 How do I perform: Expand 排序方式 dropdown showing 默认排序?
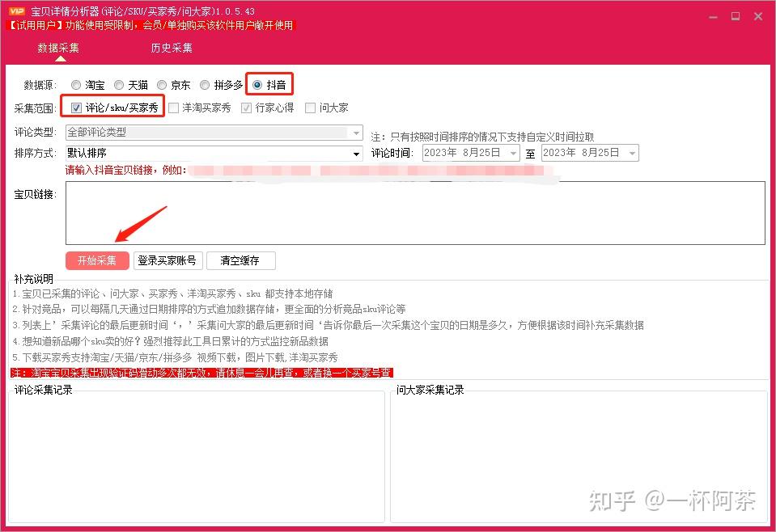214,154
